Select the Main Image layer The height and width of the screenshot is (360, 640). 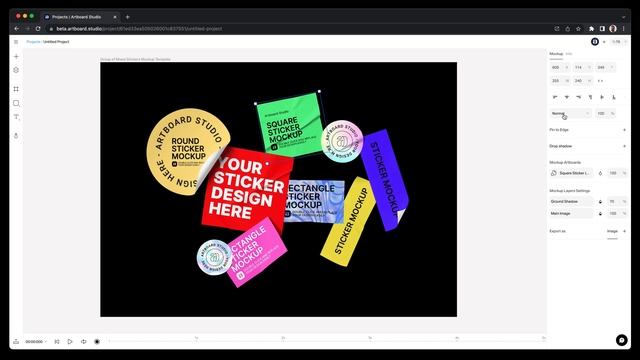pos(571,213)
